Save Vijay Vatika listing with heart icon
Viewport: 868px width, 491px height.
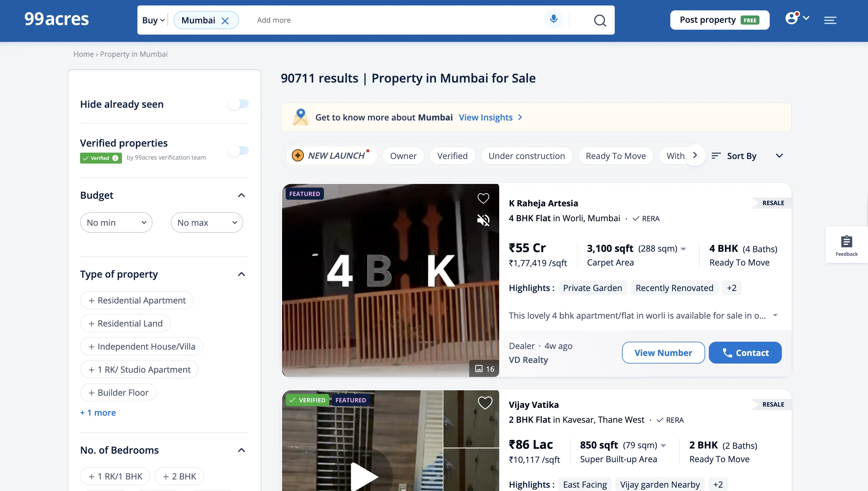(485, 403)
